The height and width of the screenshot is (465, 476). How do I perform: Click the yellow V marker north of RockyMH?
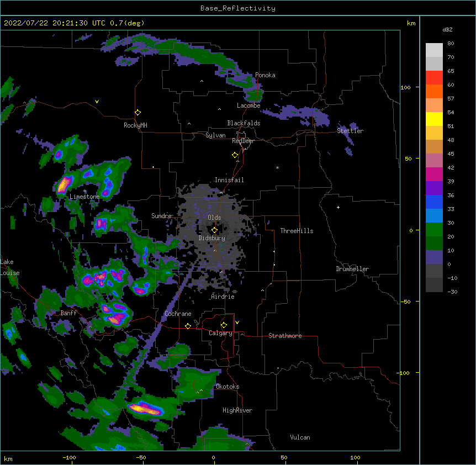[x=97, y=102]
